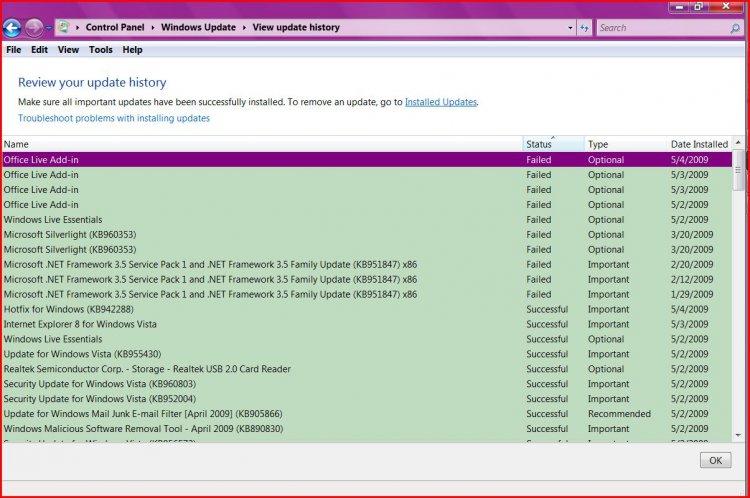Sort by Date Installed column header
This screenshot has height=498, width=750.
pyautogui.click(x=699, y=144)
